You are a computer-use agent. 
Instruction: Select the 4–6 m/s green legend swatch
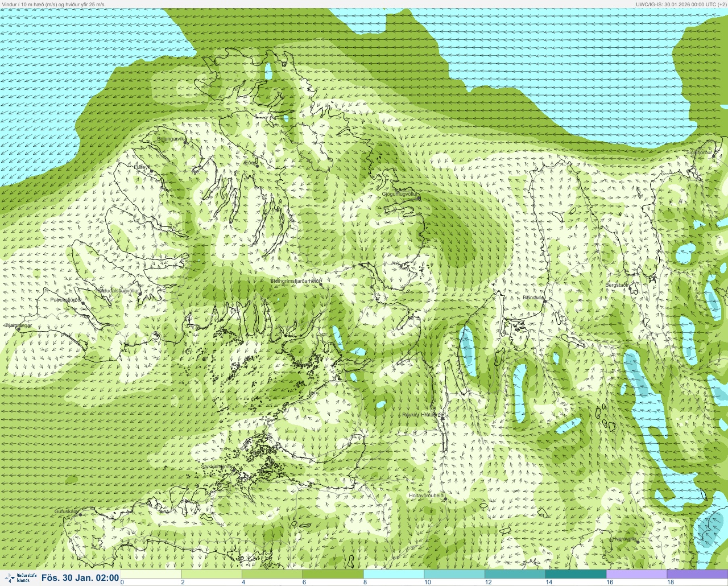(x=272, y=574)
